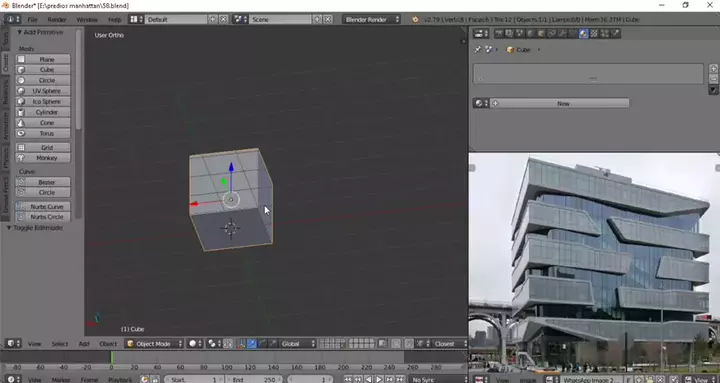Open the Select menu in the 3D viewport header
This screenshot has width=720, height=383.
click(x=60, y=344)
